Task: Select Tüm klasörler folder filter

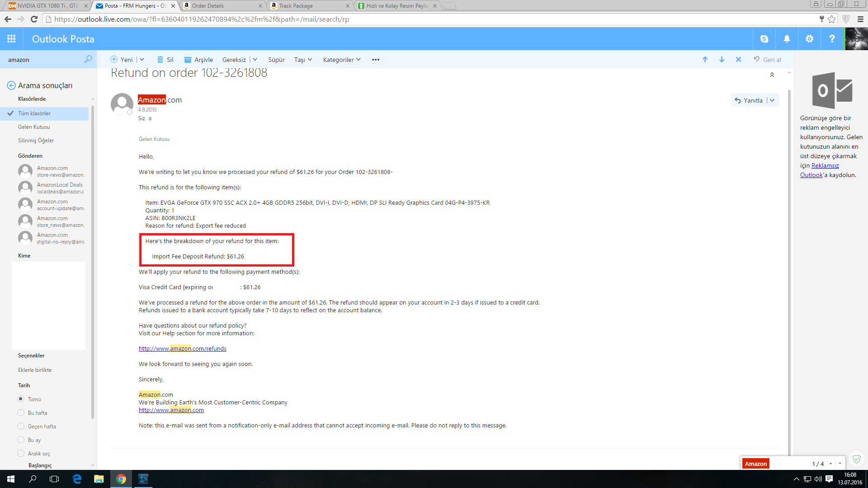Action: (x=44, y=113)
